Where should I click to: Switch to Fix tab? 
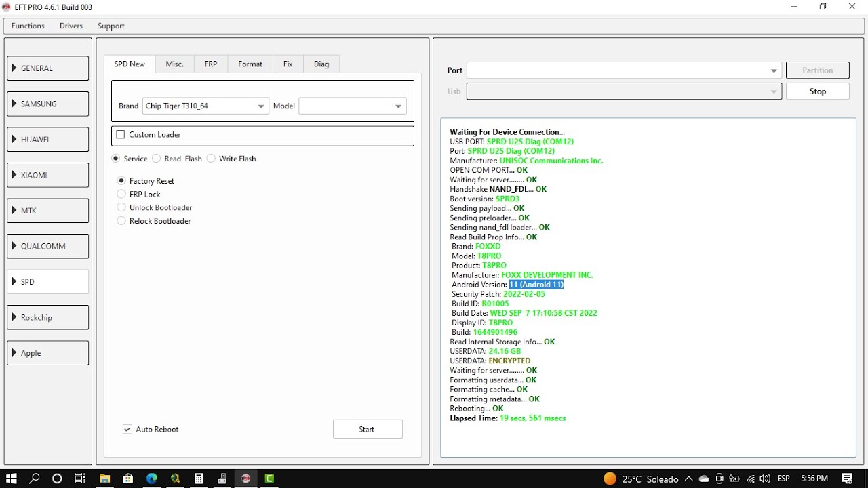click(x=288, y=64)
